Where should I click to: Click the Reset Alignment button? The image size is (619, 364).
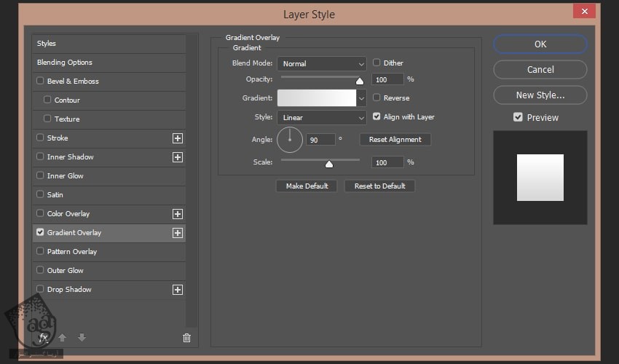point(395,139)
